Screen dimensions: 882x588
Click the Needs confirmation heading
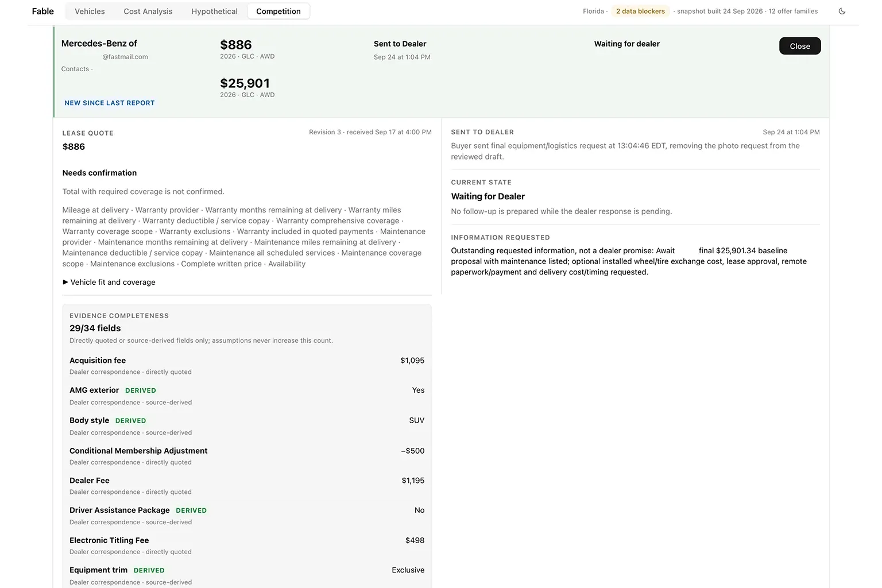tap(99, 173)
